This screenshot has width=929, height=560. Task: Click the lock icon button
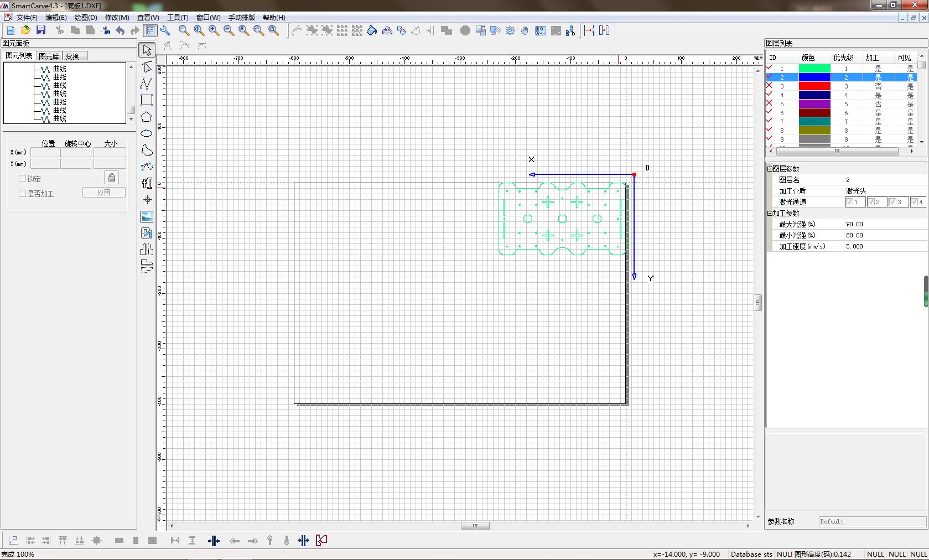(111, 178)
